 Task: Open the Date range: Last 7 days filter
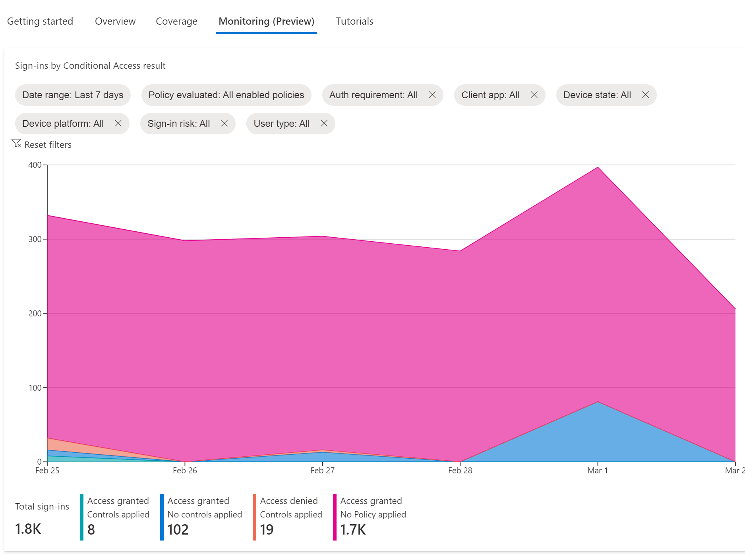[73, 95]
